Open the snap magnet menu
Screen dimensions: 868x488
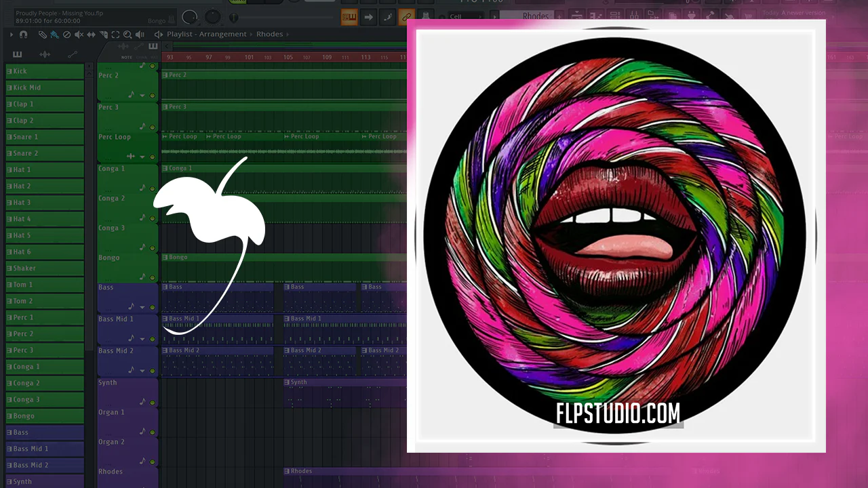point(24,35)
